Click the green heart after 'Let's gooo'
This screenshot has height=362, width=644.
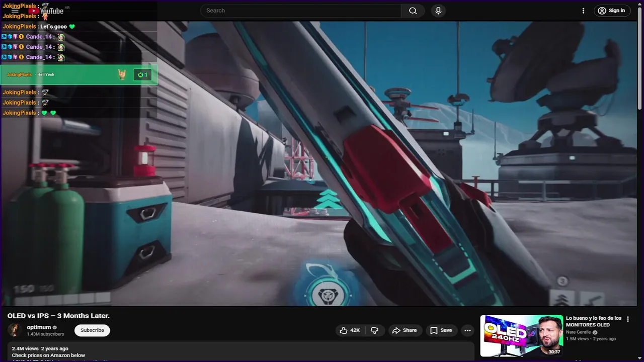click(x=72, y=27)
